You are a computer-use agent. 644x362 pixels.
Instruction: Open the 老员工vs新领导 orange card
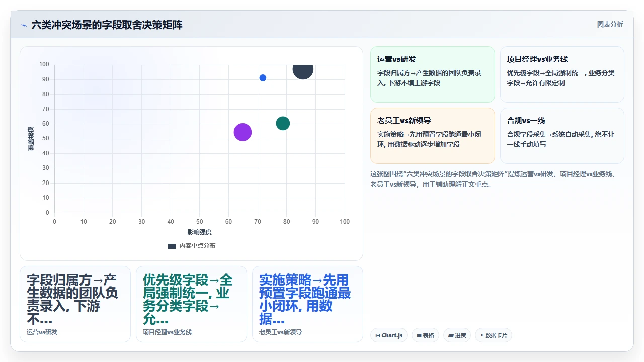tap(433, 136)
